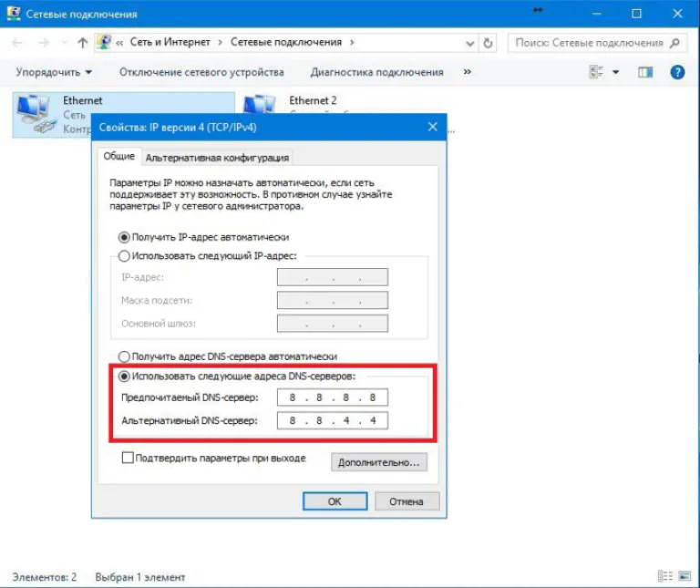Close the Сетевые подключения window
The width and height of the screenshot is (700, 588).
click(677, 14)
